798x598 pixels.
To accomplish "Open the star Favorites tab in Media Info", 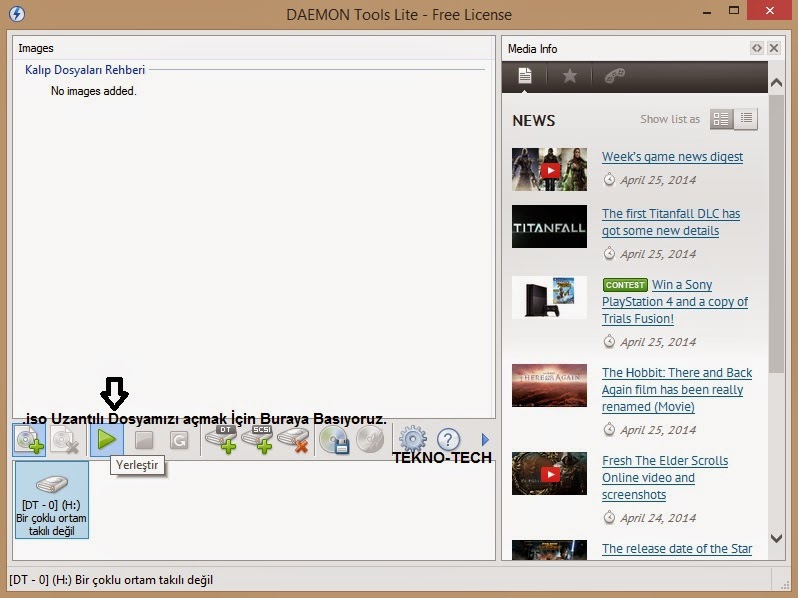I will click(x=569, y=76).
